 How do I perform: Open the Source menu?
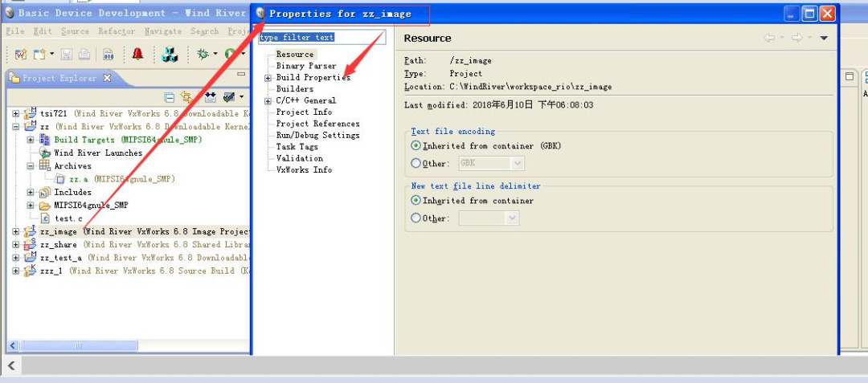coord(75,31)
